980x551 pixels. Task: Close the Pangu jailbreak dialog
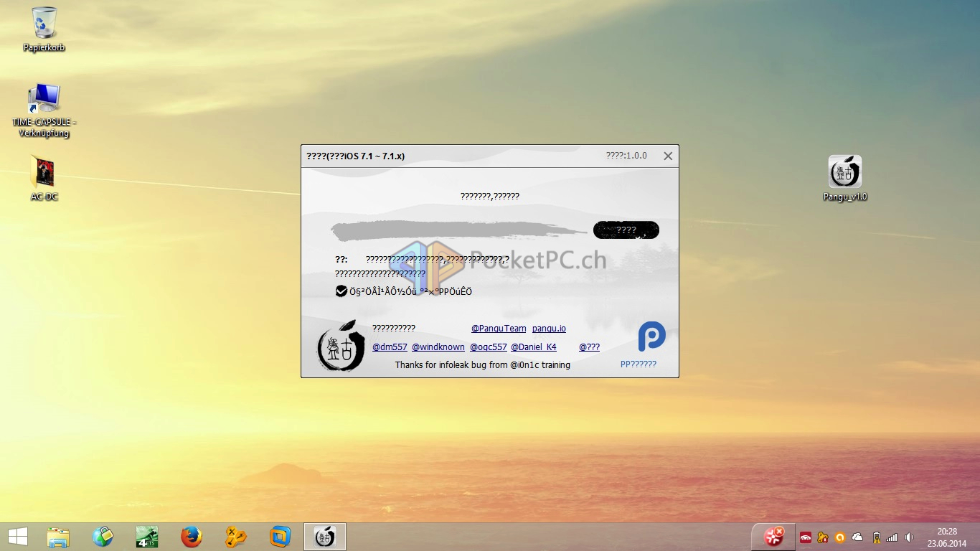668,156
